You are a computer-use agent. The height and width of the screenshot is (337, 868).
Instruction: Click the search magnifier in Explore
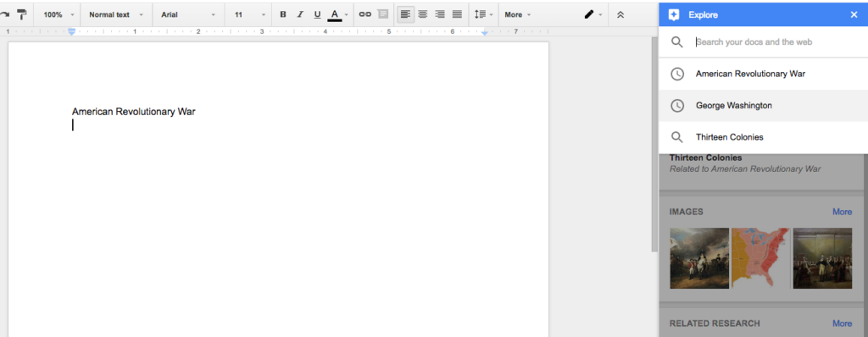coord(676,42)
